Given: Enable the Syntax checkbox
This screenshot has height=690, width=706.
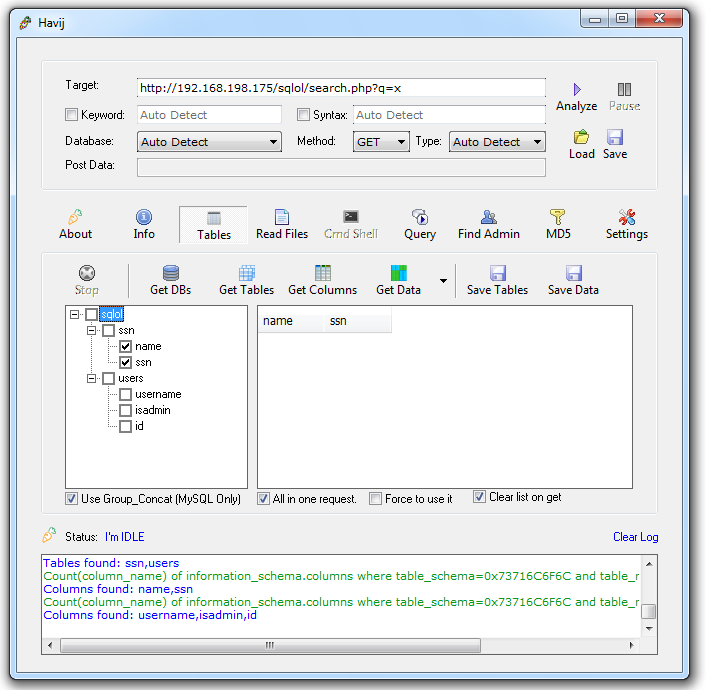Looking at the screenshot, I should [303, 114].
